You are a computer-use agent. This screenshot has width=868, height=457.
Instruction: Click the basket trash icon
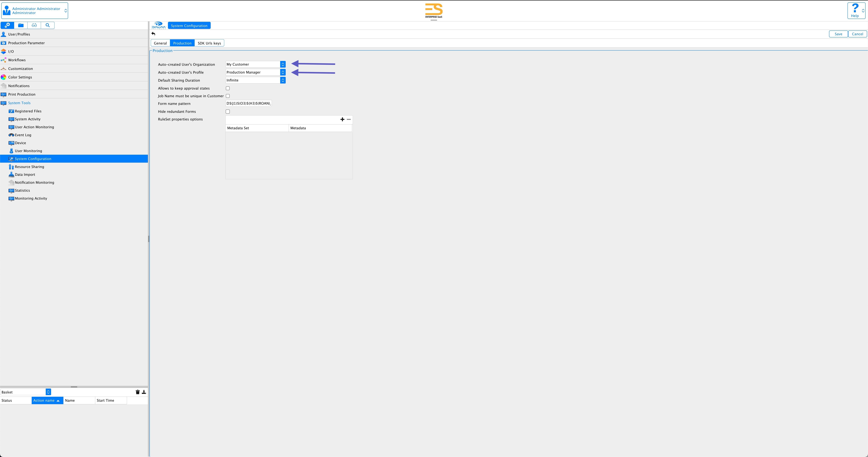[138, 392]
